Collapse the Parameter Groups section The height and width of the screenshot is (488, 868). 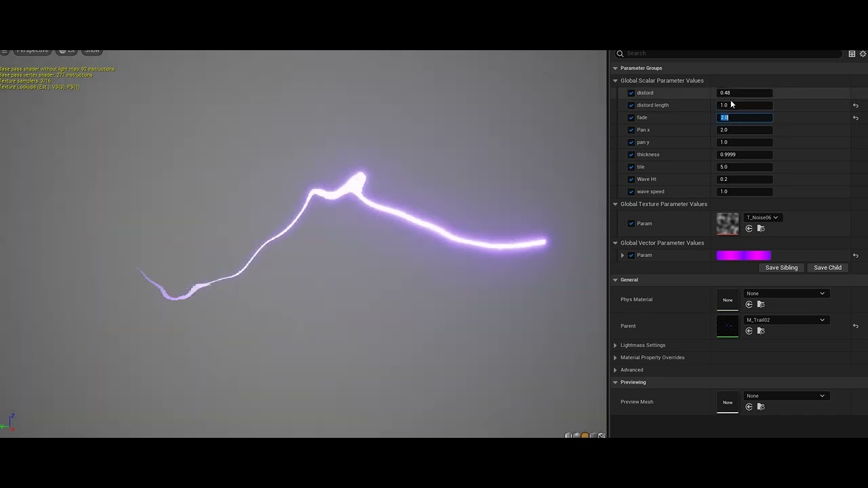(615, 68)
